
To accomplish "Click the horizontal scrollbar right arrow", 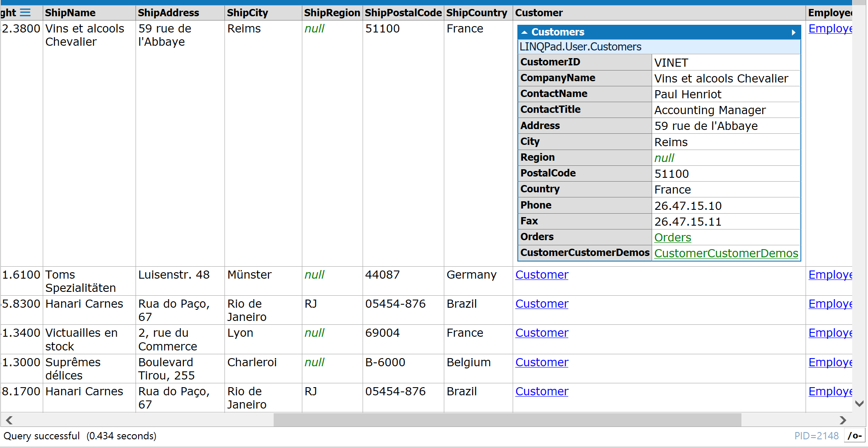I will click(x=843, y=420).
